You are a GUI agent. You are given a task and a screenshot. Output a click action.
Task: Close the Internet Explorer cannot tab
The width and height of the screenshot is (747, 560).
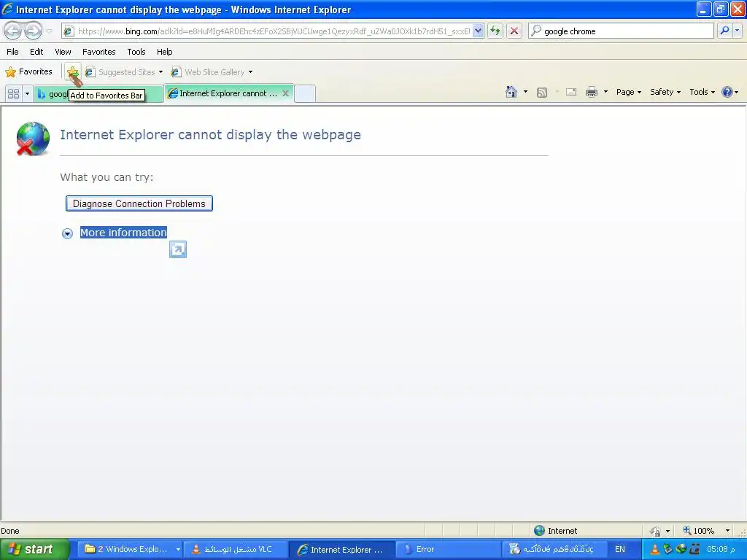click(x=285, y=93)
